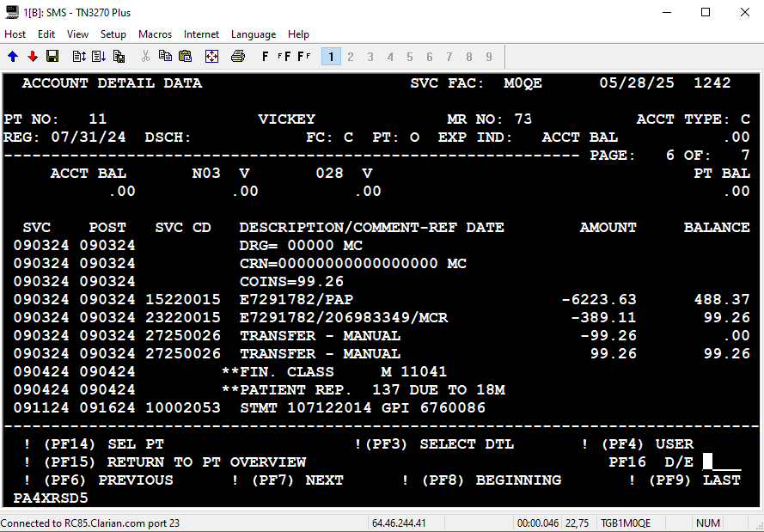Click the (PF15) RETURN TO PT OVERVIEW text

175,462
